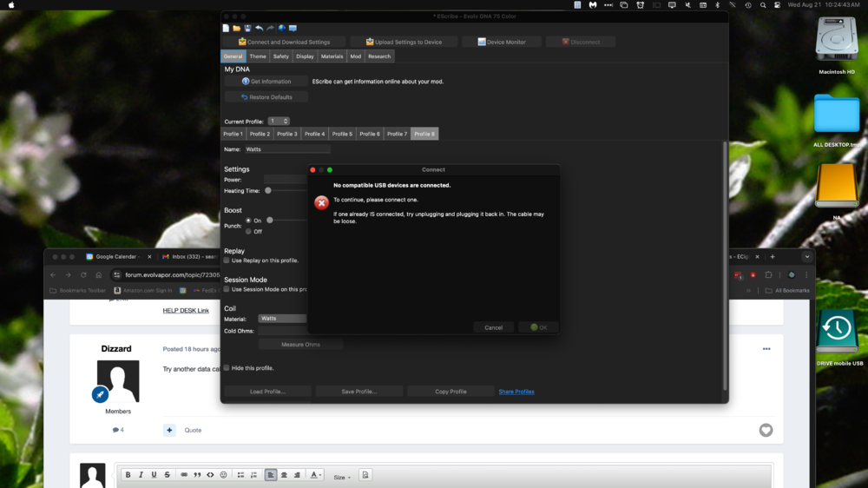Click Upload Settings to Device button
868x488 pixels.
click(x=404, y=42)
